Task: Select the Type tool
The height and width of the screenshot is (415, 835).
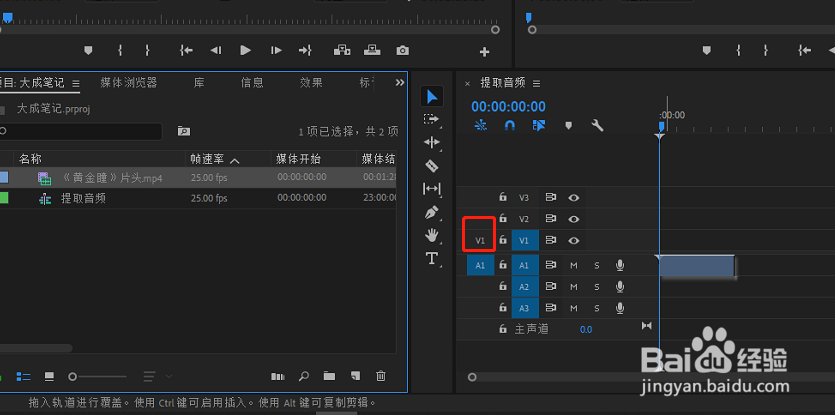Action: [x=431, y=259]
